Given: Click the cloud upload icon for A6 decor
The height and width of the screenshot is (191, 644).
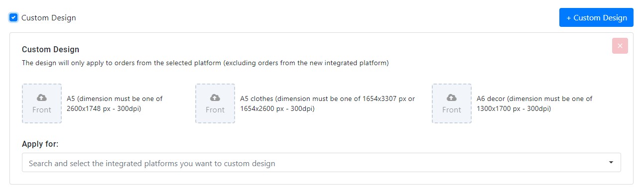Looking at the screenshot, I should [x=452, y=97].
